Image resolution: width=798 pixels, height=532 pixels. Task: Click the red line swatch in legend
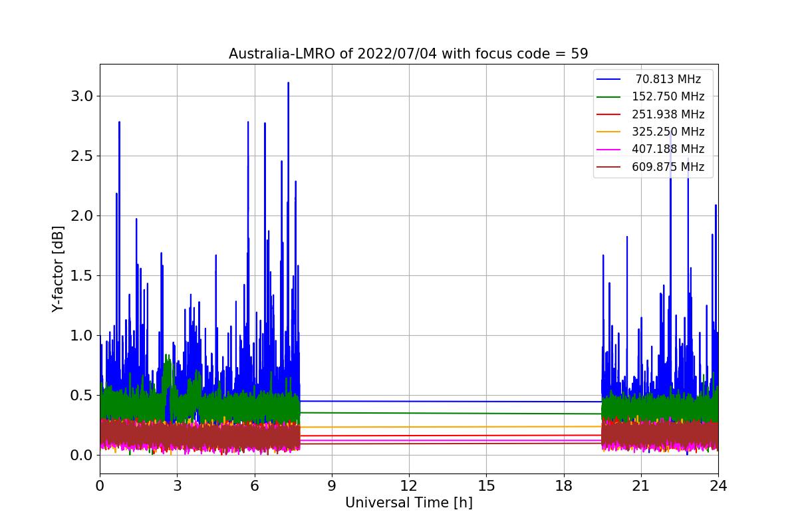click(x=608, y=114)
